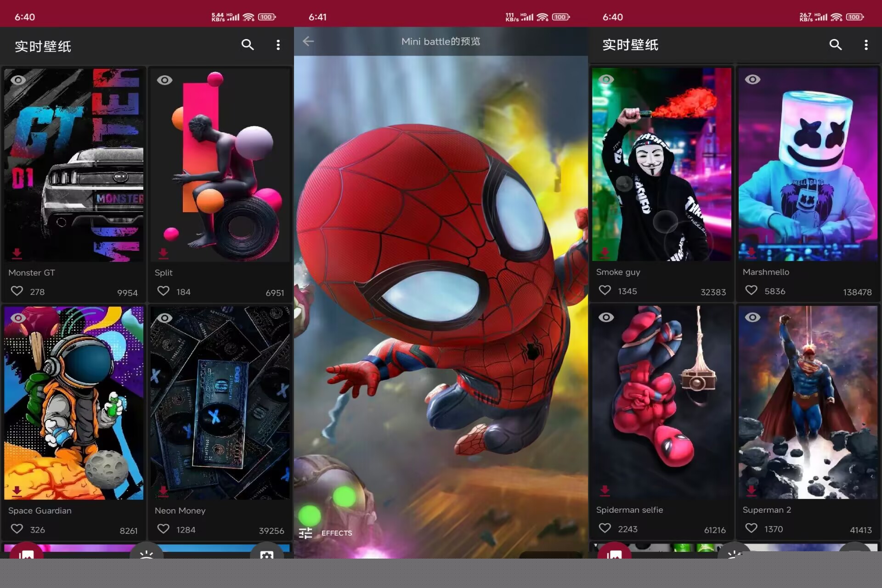Like the Spiderman selfie wallpaper
Viewport: 882px width, 588px height.
(605, 528)
